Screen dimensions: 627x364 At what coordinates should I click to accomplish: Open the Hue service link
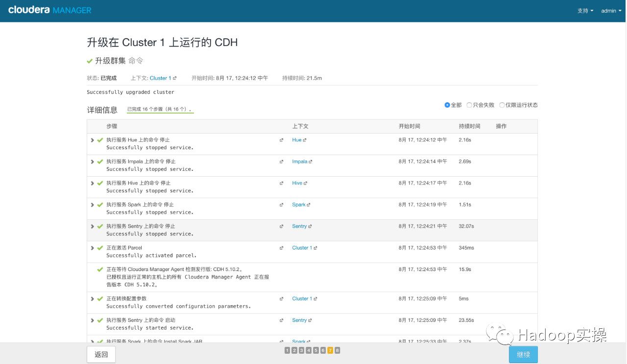[x=297, y=140]
